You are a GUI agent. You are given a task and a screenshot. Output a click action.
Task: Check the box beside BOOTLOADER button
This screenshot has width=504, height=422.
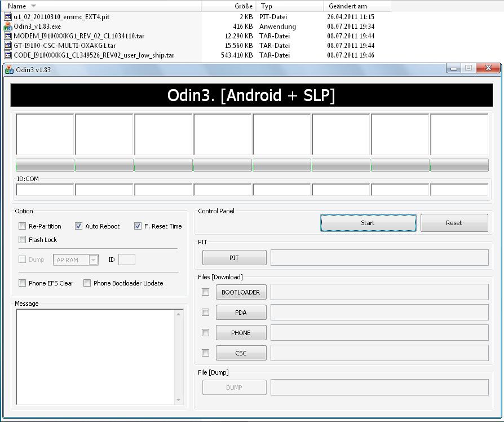(x=205, y=292)
